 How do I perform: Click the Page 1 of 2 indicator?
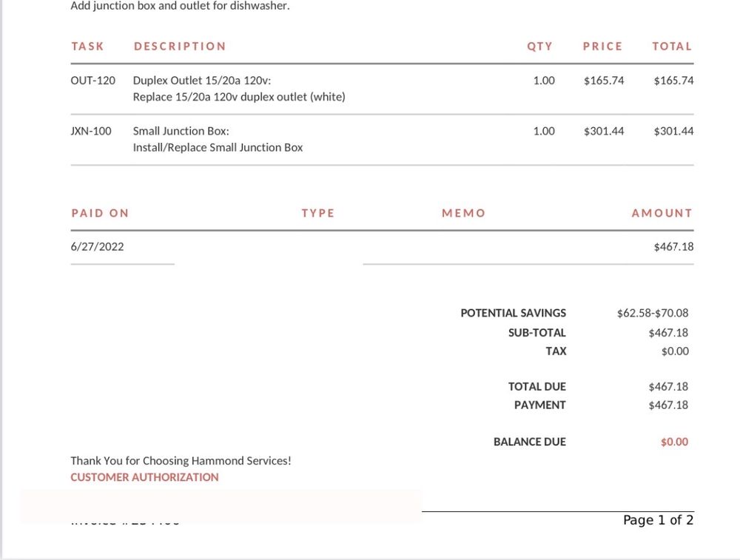tap(658, 520)
